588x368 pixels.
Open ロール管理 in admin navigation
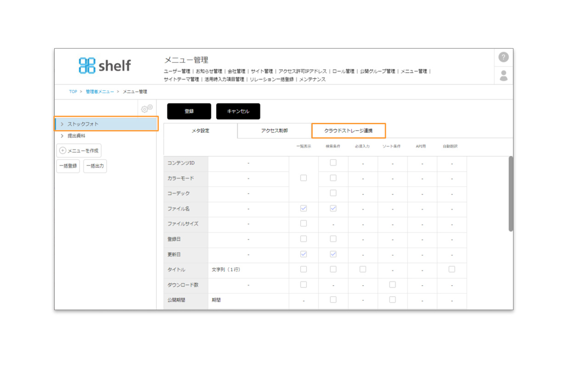pyautogui.click(x=343, y=71)
